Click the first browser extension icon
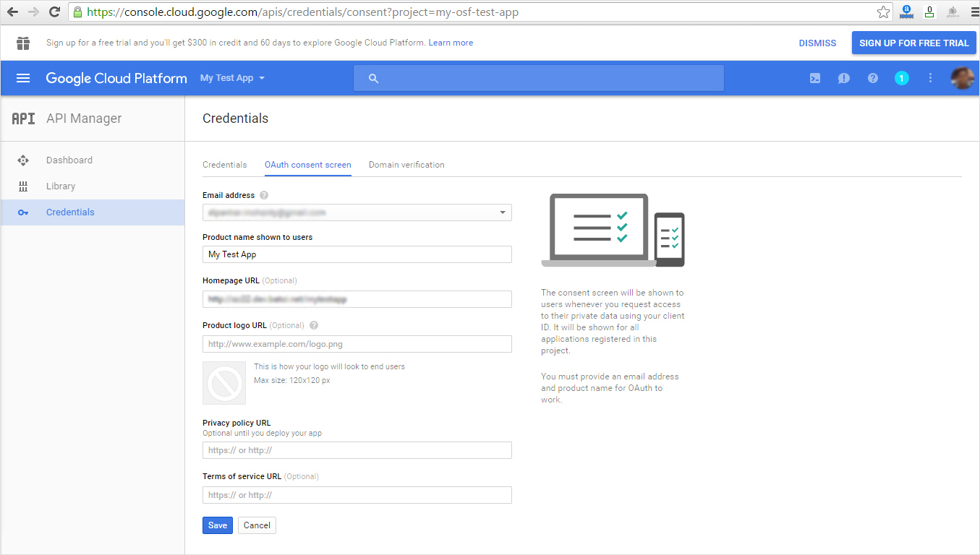Viewport: 980px width, 555px height. click(x=906, y=12)
